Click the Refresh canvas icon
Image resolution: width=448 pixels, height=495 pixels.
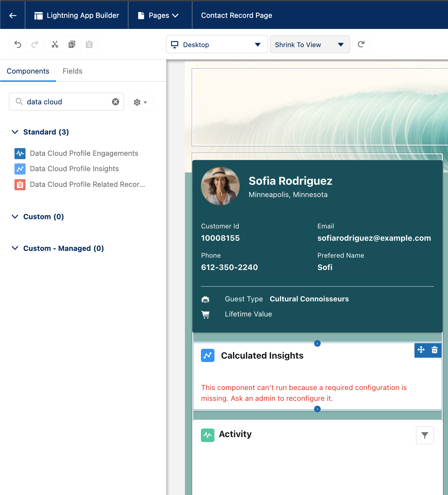pyautogui.click(x=361, y=45)
